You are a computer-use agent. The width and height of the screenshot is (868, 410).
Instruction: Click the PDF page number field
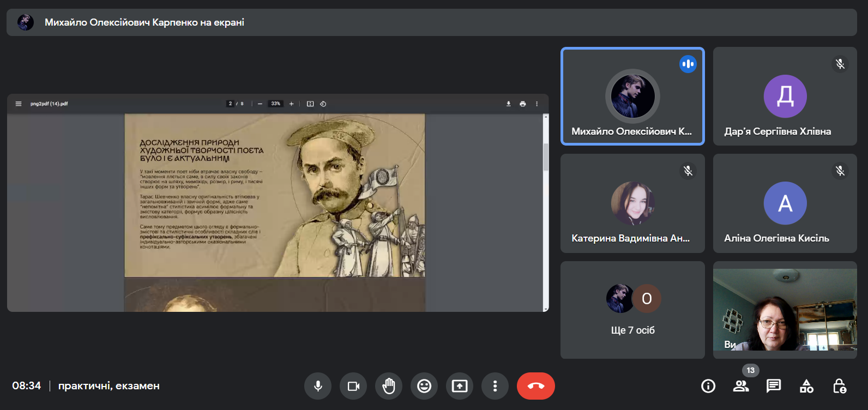click(x=231, y=104)
